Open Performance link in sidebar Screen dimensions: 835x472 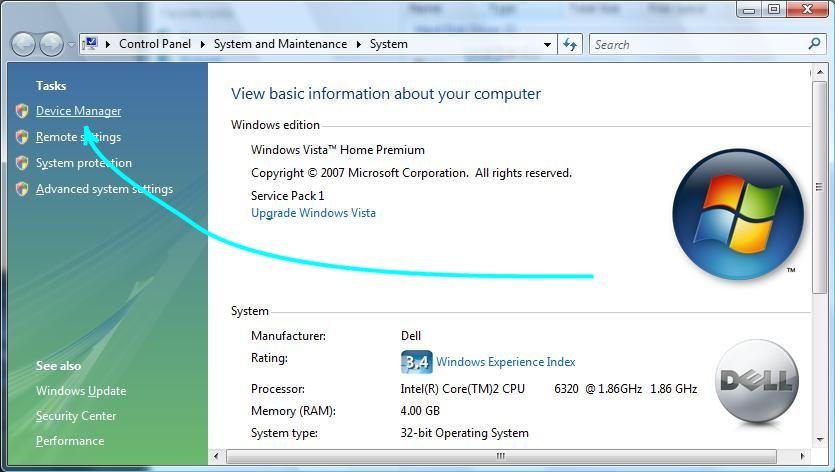[x=70, y=441]
